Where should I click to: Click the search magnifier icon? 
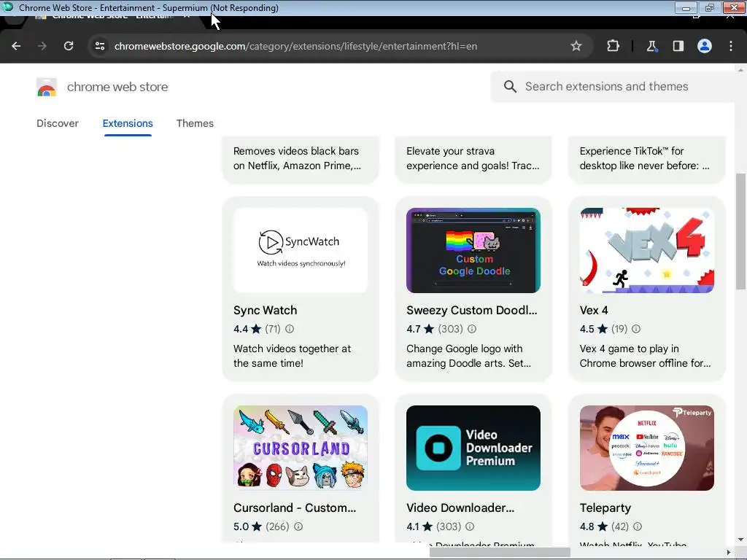510,86
